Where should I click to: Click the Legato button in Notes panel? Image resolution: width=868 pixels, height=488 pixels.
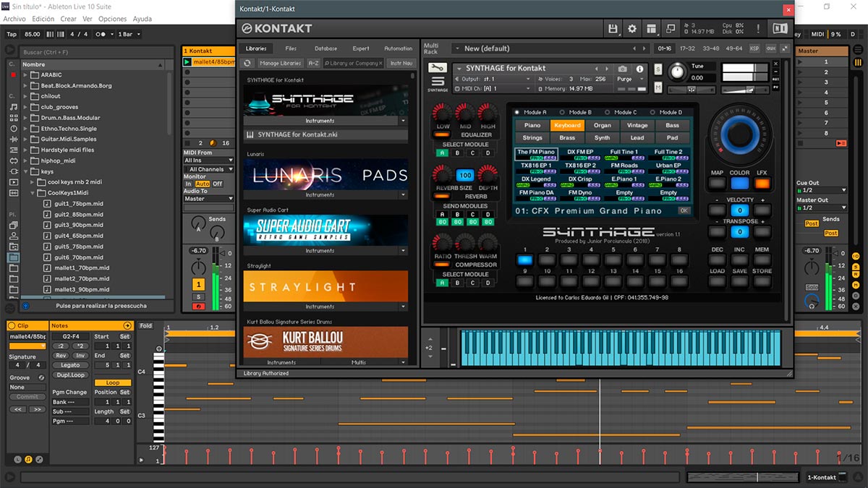pos(70,365)
